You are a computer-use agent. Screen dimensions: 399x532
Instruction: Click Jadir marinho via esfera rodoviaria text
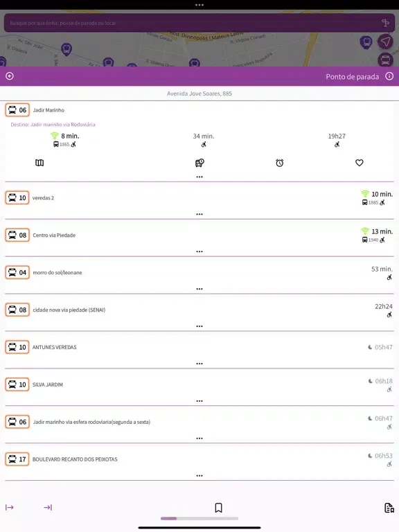pos(91,422)
